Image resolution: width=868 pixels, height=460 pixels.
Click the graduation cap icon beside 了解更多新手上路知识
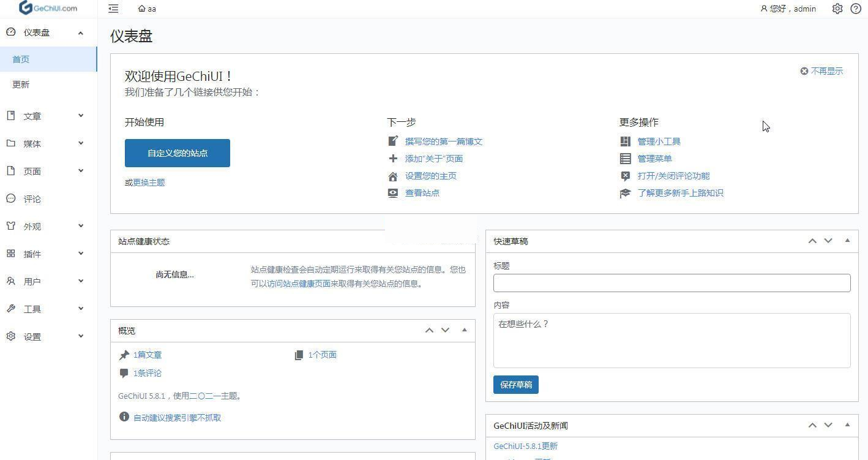625,193
